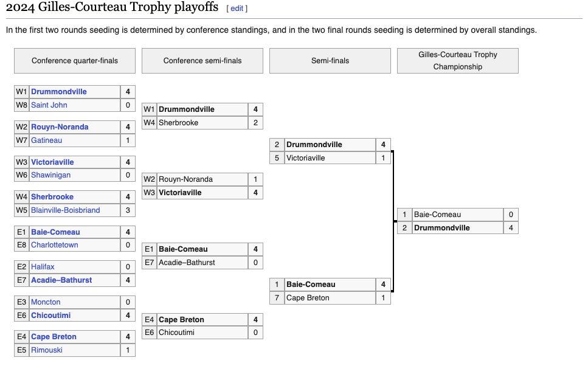This screenshot has height=366, width=588.
Task: Open the Blainville-Boisbriand team link
Action: point(66,210)
